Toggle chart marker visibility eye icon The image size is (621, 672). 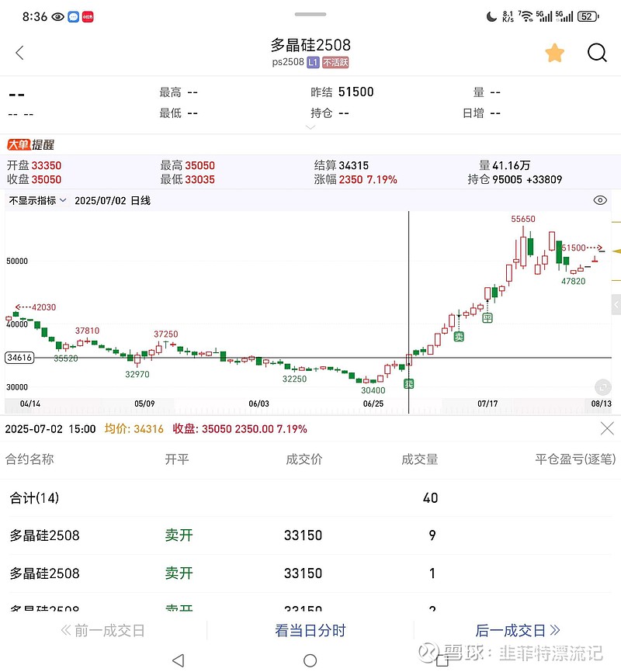600,200
